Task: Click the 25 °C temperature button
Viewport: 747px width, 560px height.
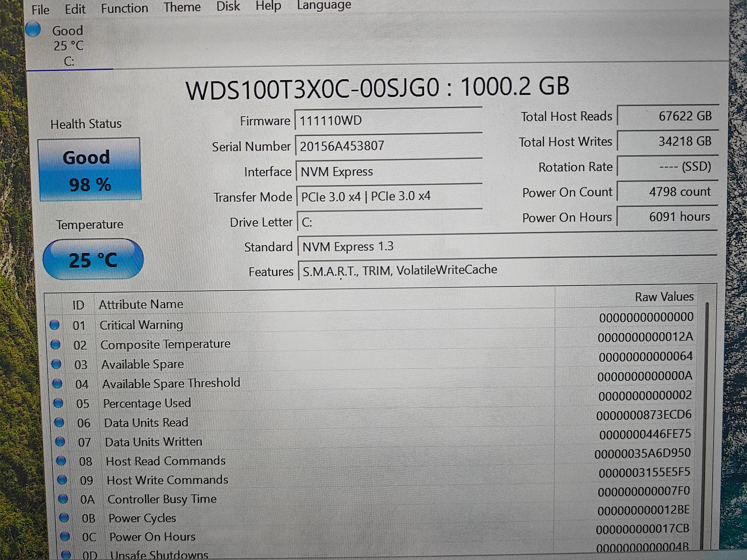Action: pyautogui.click(x=93, y=260)
